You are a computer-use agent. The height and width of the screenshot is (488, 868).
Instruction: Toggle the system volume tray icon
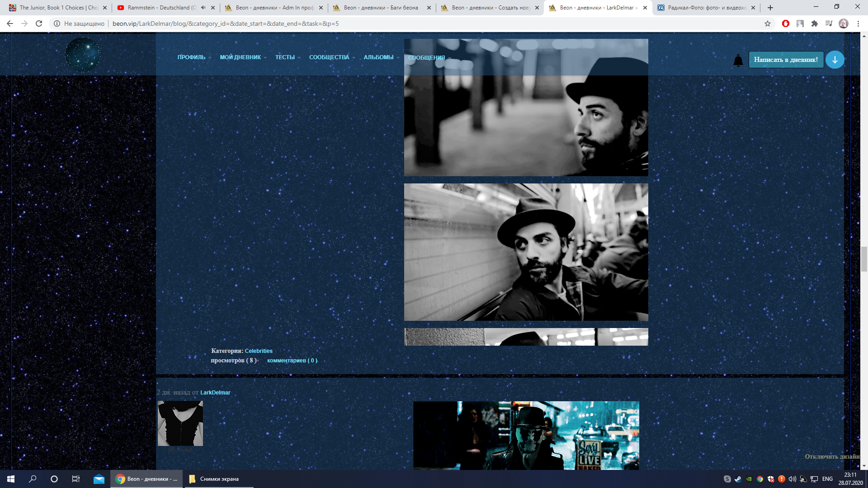coord(793,479)
